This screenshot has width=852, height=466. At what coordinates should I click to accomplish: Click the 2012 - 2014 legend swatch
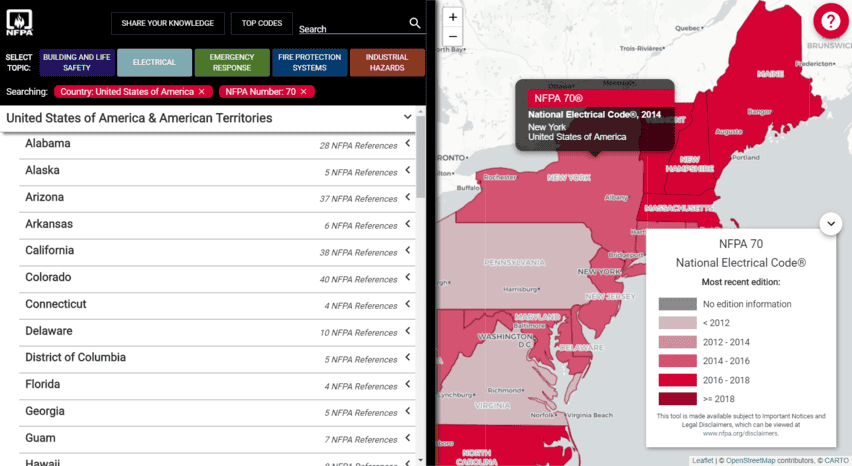coord(677,342)
